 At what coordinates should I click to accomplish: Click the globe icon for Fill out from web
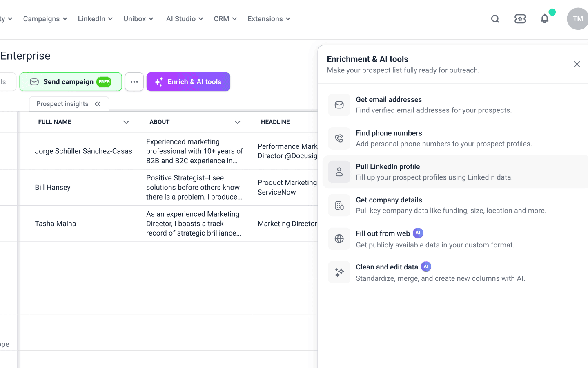(339, 239)
